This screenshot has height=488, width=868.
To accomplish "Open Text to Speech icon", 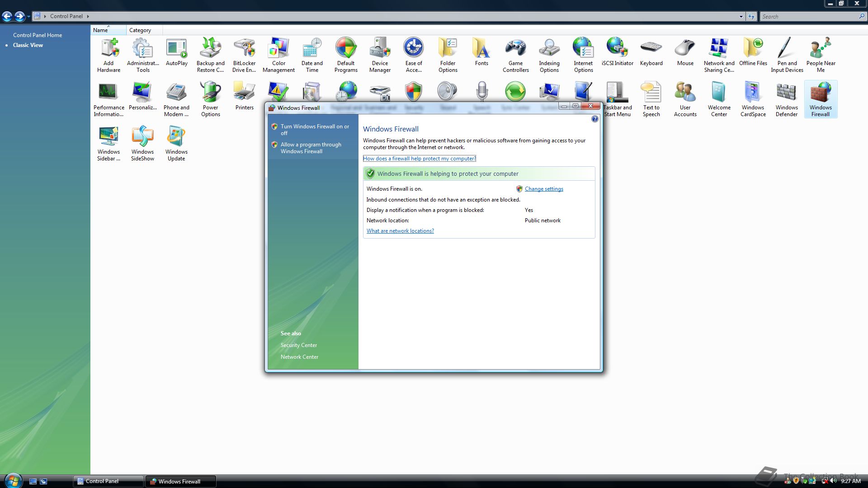I will (651, 99).
